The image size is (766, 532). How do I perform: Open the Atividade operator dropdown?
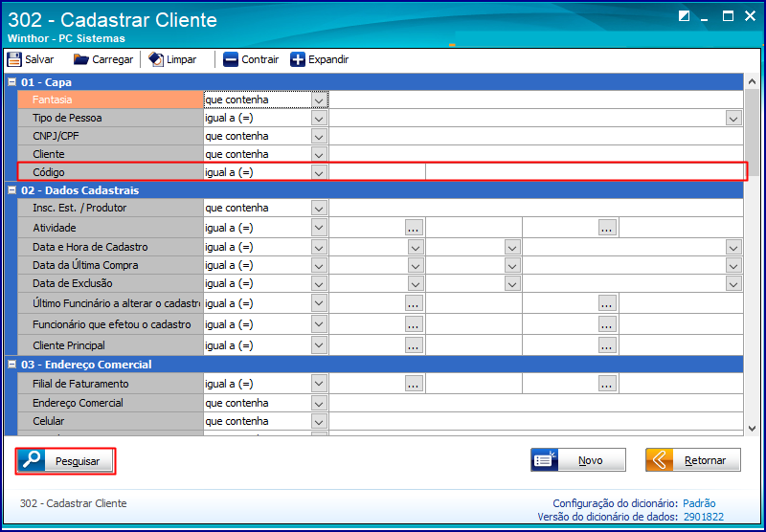[319, 228]
